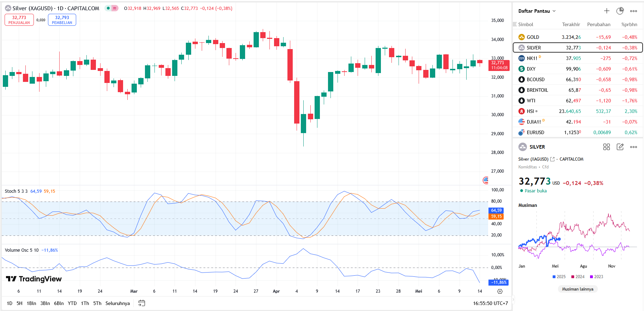Select the YTD time range
This screenshot has width=644, height=311.
(72, 303)
